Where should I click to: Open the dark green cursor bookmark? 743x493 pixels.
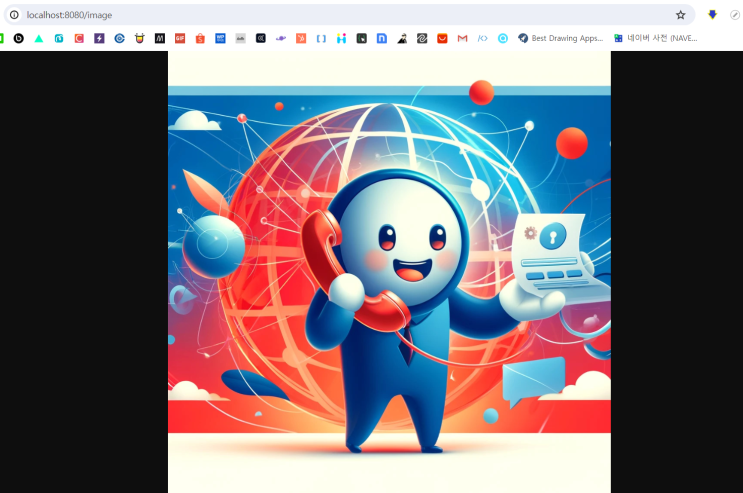(362, 38)
